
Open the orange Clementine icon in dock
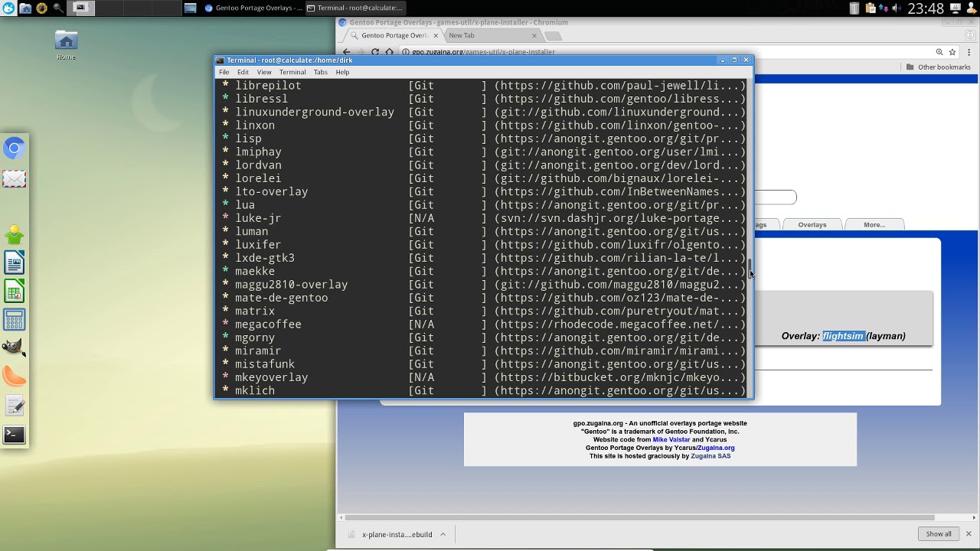coord(14,377)
